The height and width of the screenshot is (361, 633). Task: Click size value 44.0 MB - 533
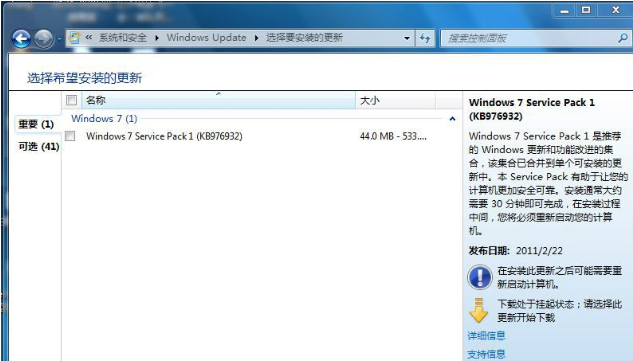coord(393,136)
